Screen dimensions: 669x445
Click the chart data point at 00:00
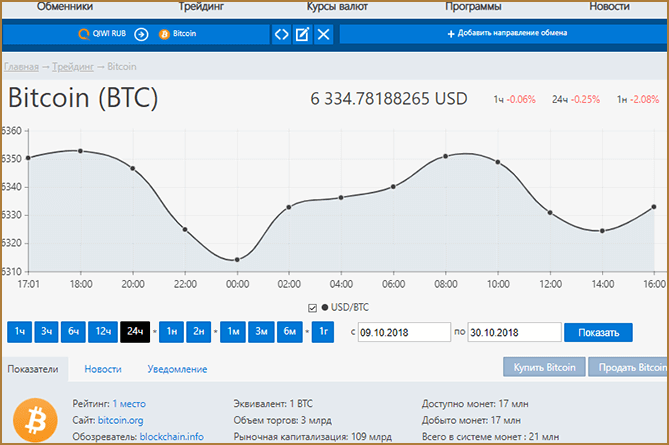pyautogui.click(x=237, y=259)
